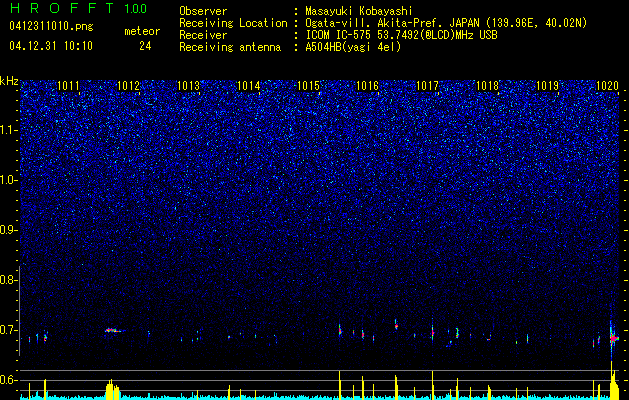629x400 pixels.
Task: Click the 0.8 kHz frequency axis label
Action: point(7,280)
